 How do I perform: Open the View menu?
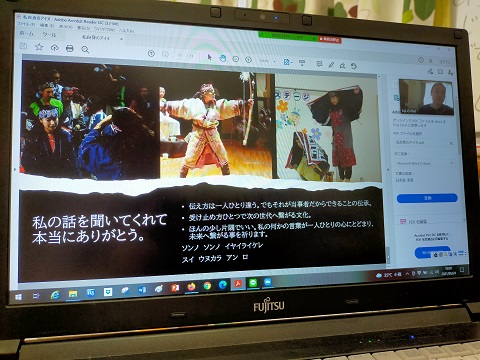66,27
